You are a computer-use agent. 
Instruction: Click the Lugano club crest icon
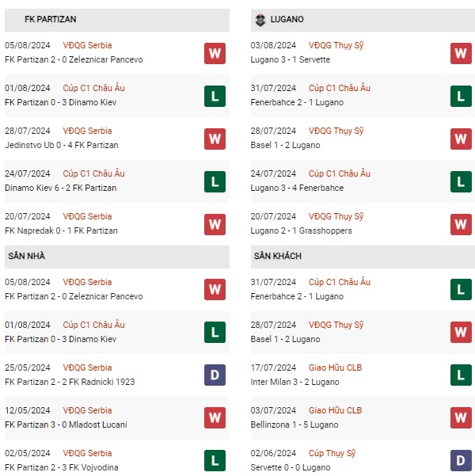pos(260,20)
